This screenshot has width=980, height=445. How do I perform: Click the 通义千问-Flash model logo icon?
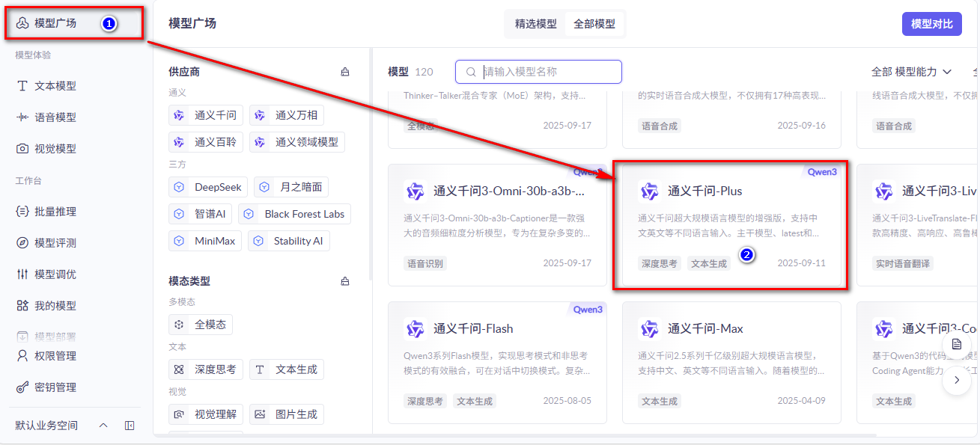pos(414,329)
